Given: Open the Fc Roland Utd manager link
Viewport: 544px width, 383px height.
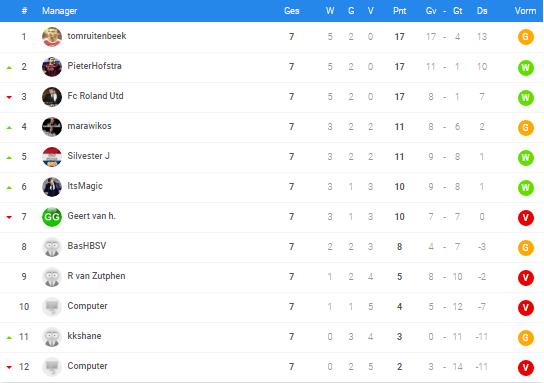Looking at the screenshot, I should (x=95, y=96).
